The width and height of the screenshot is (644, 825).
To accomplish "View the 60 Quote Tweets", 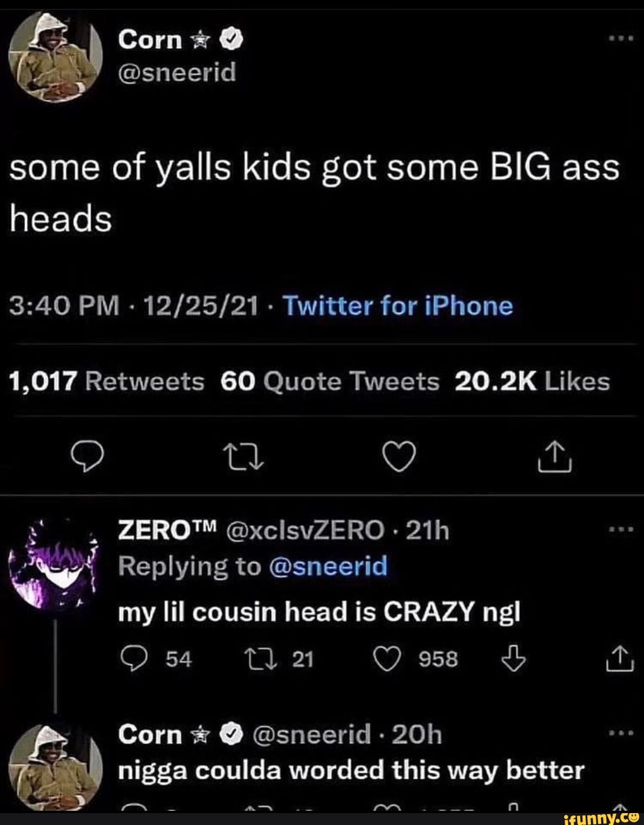I will pyautogui.click(x=330, y=382).
